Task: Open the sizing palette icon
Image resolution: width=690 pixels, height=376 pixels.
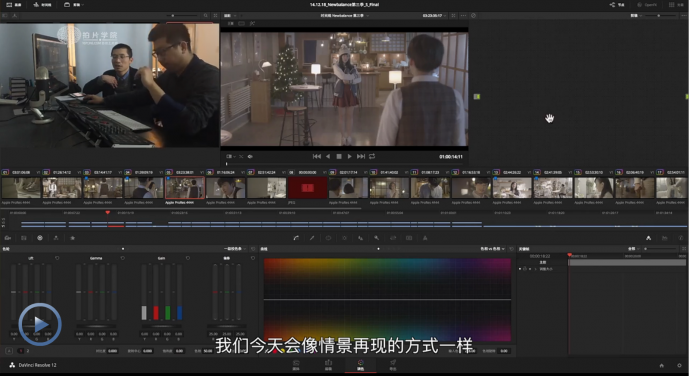Action: click(x=393, y=238)
